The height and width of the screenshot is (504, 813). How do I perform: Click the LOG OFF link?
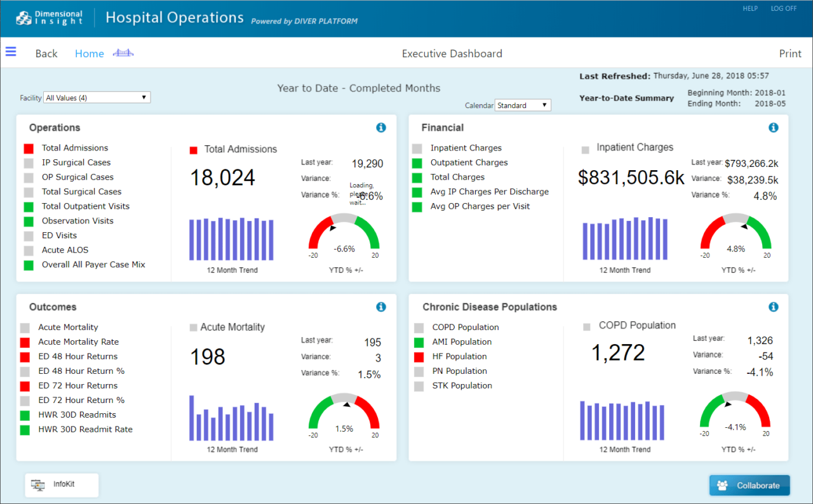[783, 8]
